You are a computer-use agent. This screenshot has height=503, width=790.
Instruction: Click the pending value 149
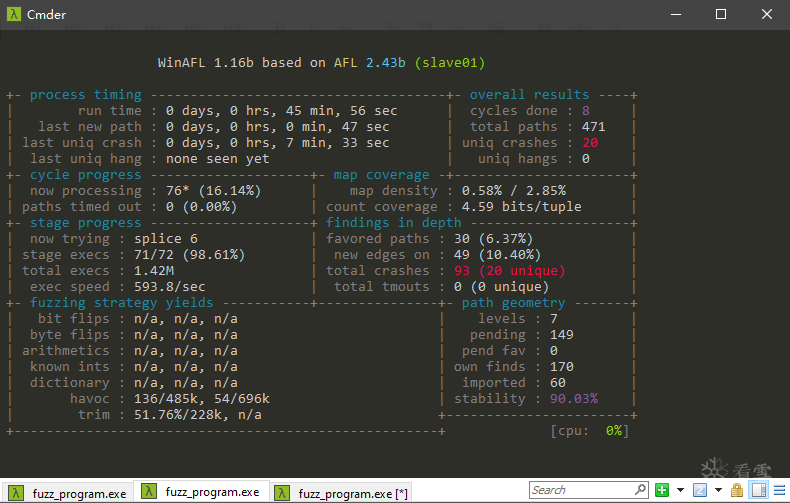coord(562,335)
